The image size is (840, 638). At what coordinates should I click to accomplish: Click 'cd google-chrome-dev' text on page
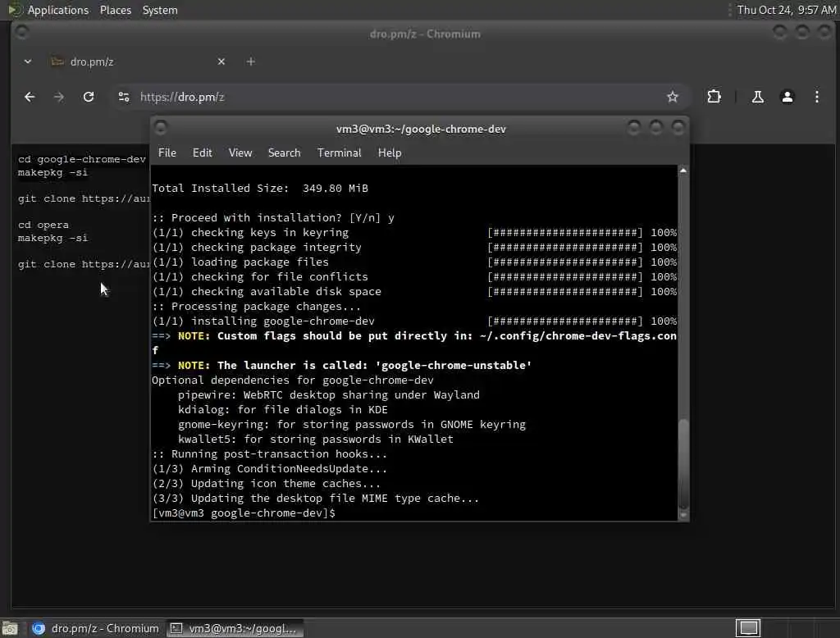[81, 159]
